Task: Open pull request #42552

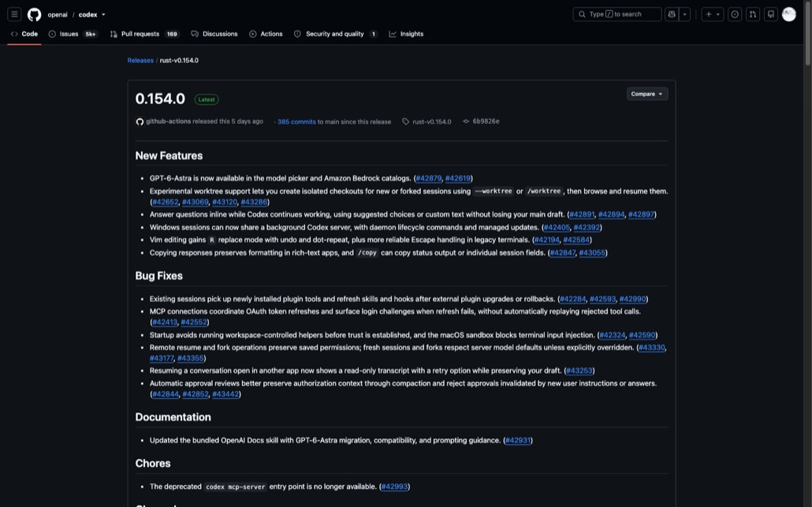Action: tap(194, 322)
